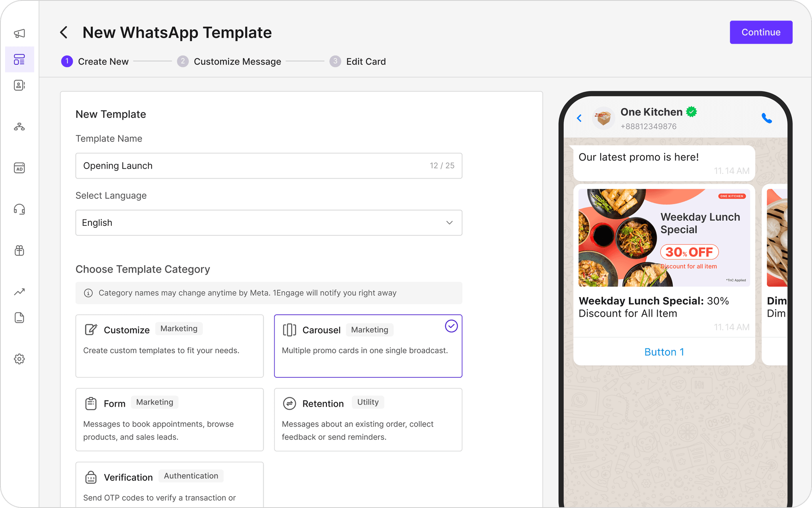This screenshot has height=508, width=812.
Task: Click the Marketing tag on Form card
Action: [155, 402]
